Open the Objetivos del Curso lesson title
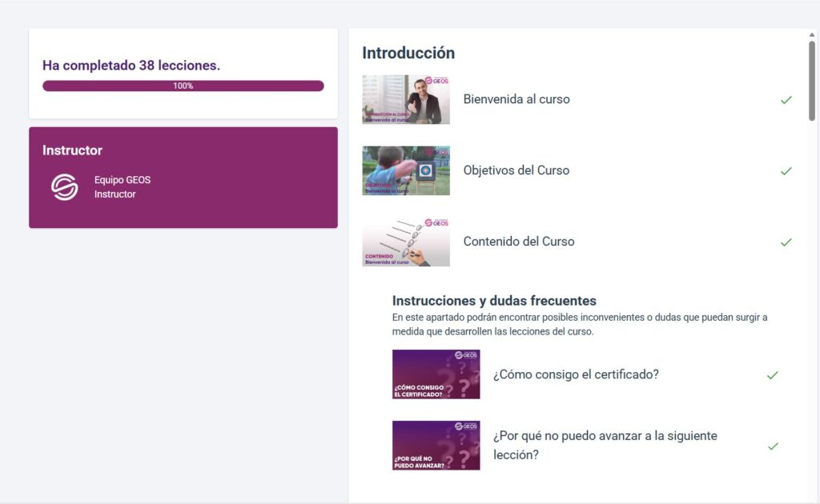820x504 pixels. coord(517,170)
